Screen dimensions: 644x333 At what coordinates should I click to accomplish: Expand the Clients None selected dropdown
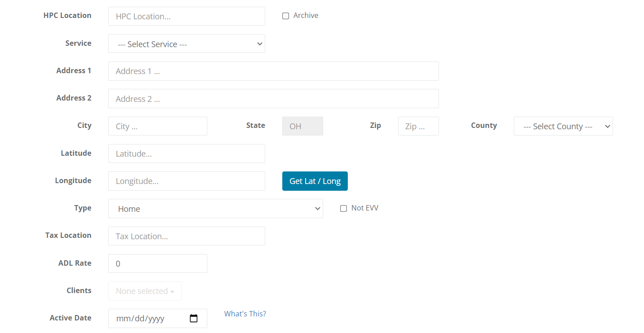point(145,291)
